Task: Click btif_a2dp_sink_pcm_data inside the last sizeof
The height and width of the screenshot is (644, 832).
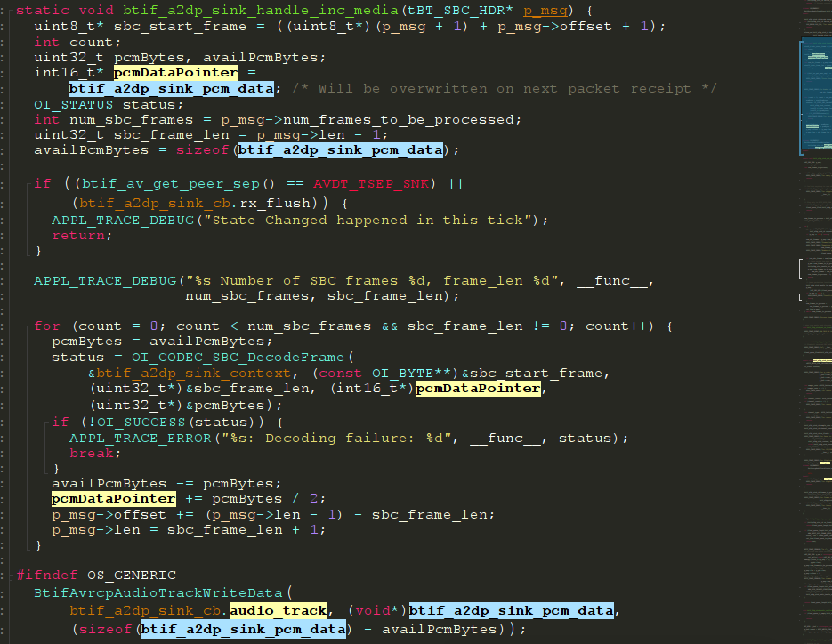Action: pyautogui.click(x=244, y=629)
